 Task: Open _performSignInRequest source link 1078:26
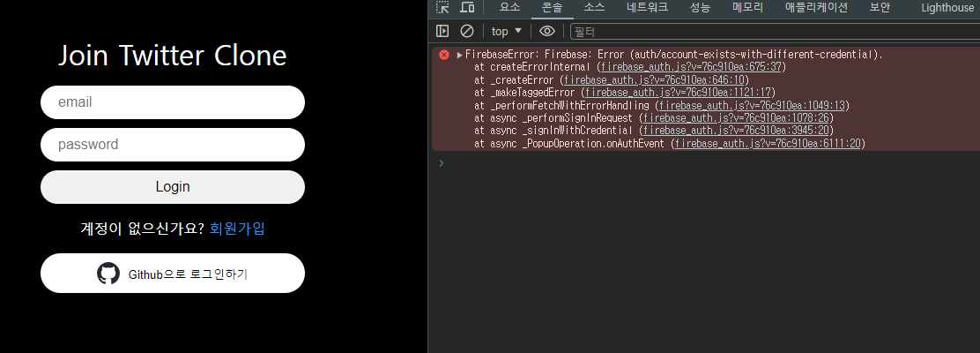[736, 118]
